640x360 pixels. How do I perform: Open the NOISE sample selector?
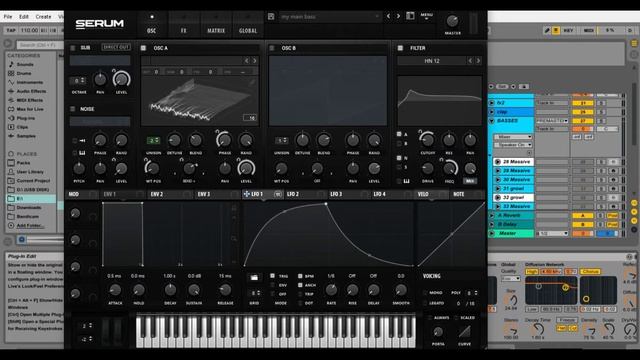(x=100, y=121)
